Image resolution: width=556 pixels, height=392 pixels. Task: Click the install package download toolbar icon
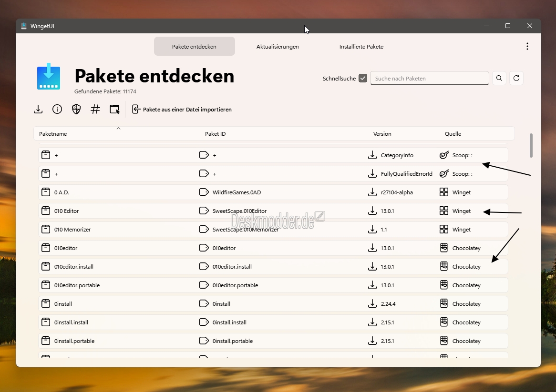38,110
